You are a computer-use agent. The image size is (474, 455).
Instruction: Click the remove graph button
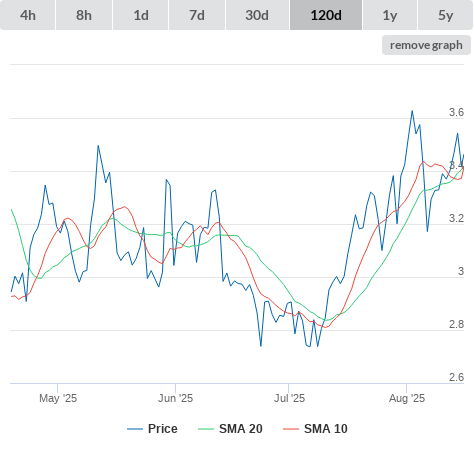(x=426, y=45)
